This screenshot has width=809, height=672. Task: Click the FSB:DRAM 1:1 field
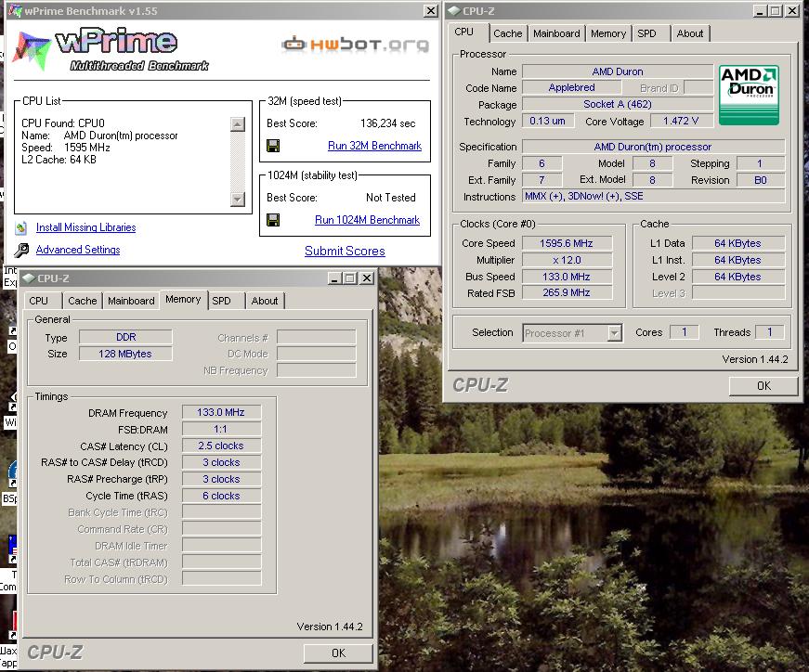coord(221,429)
